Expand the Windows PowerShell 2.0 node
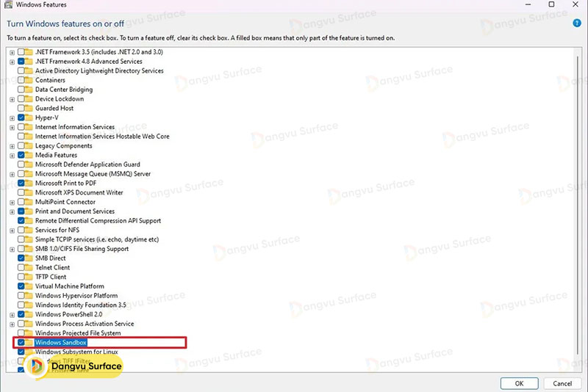The height and width of the screenshot is (392, 588). (x=12, y=314)
